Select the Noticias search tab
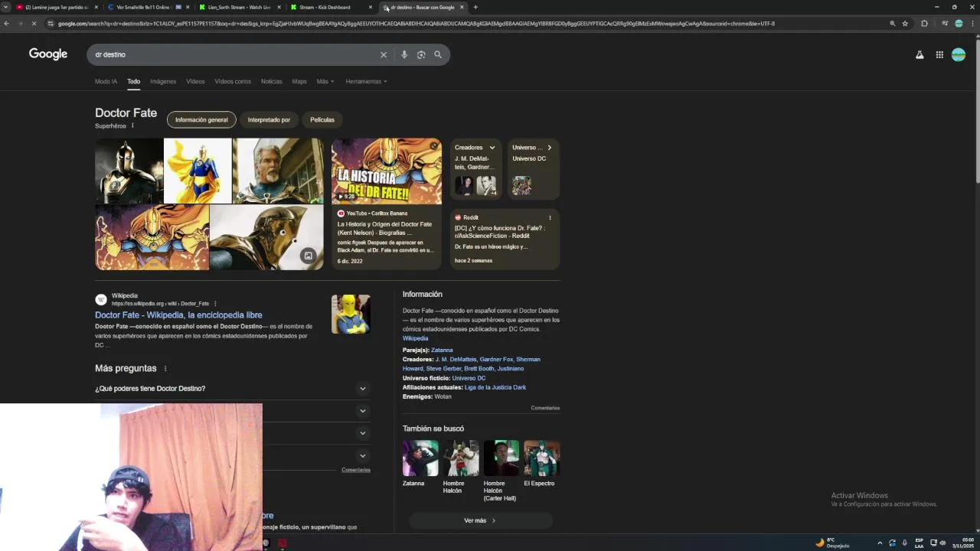 click(x=271, y=81)
